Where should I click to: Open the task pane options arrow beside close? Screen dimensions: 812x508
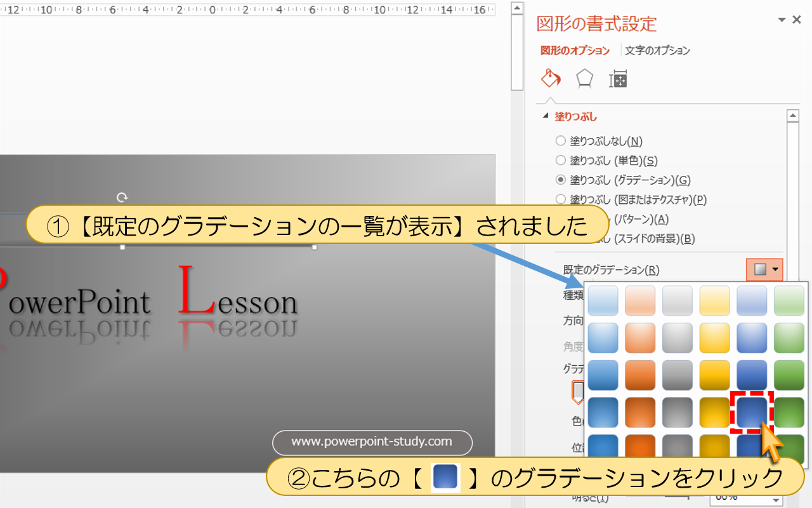point(782,20)
